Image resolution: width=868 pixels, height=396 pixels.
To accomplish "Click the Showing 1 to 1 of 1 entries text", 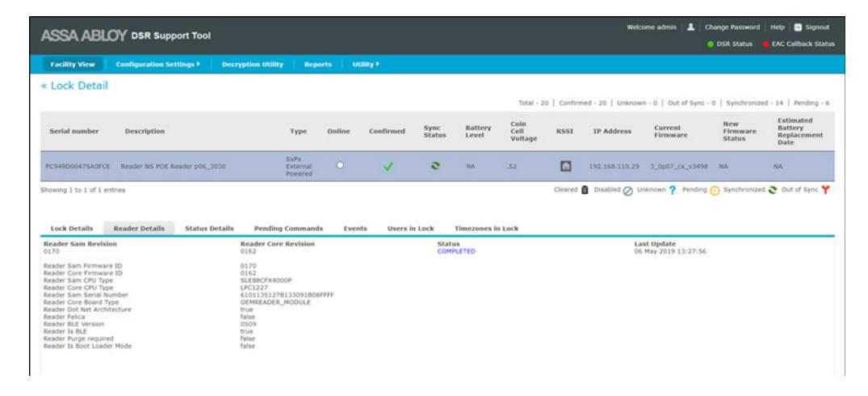I will click(x=83, y=190).
